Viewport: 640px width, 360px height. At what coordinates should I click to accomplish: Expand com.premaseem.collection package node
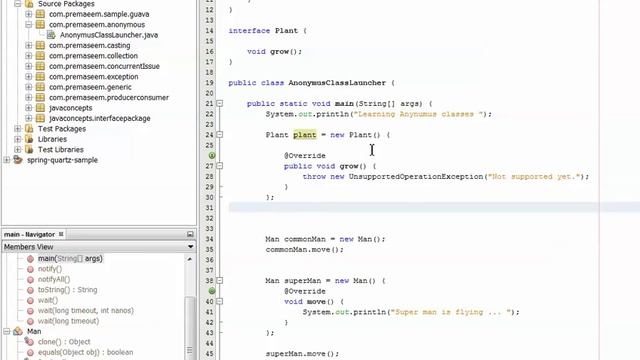(x=29, y=56)
